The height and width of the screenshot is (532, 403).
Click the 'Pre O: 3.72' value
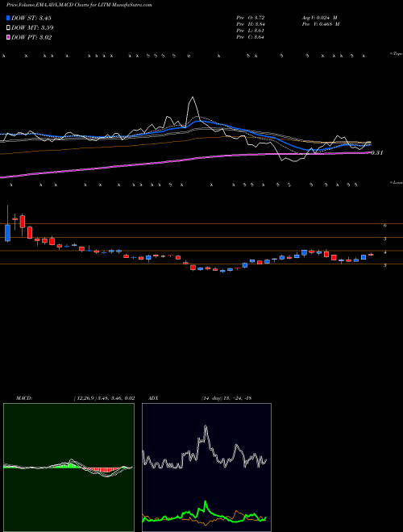(x=251, y=18)
